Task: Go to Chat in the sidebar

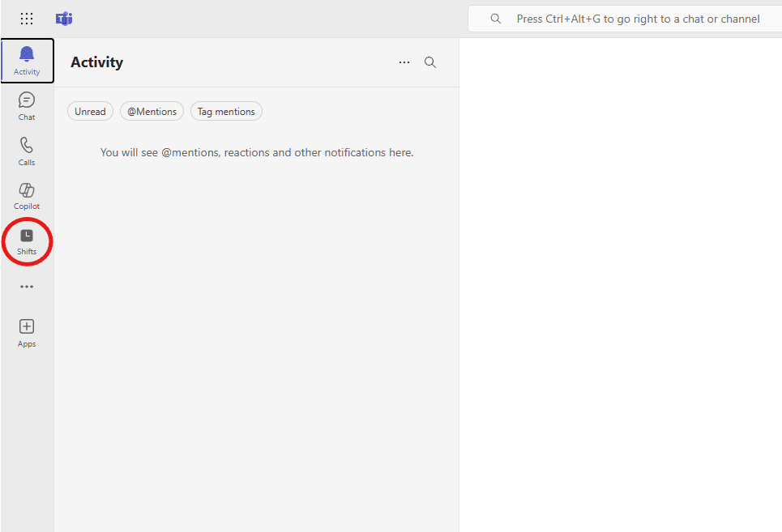Action: 27,105
